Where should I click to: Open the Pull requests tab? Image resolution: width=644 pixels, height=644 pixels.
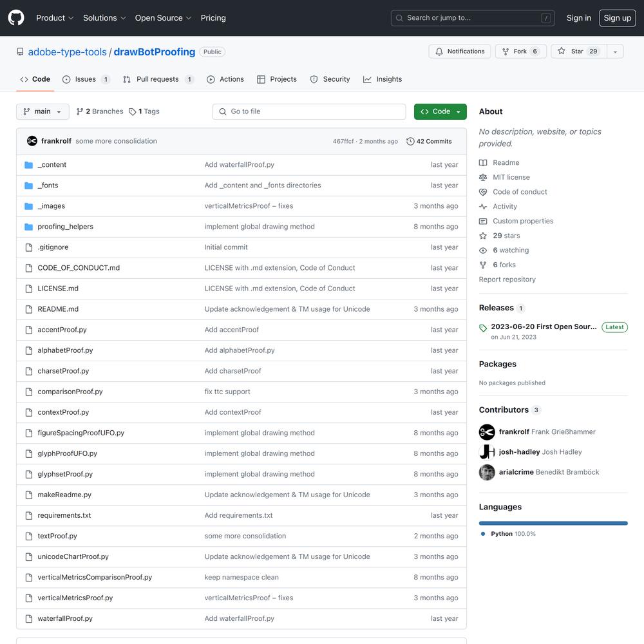click(x=158, y=79)
